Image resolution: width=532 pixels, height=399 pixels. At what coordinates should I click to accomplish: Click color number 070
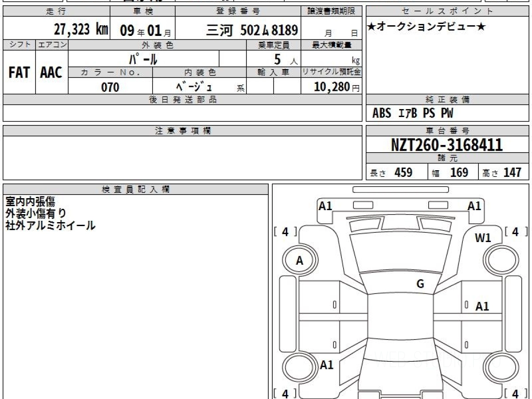pos(110,87)
